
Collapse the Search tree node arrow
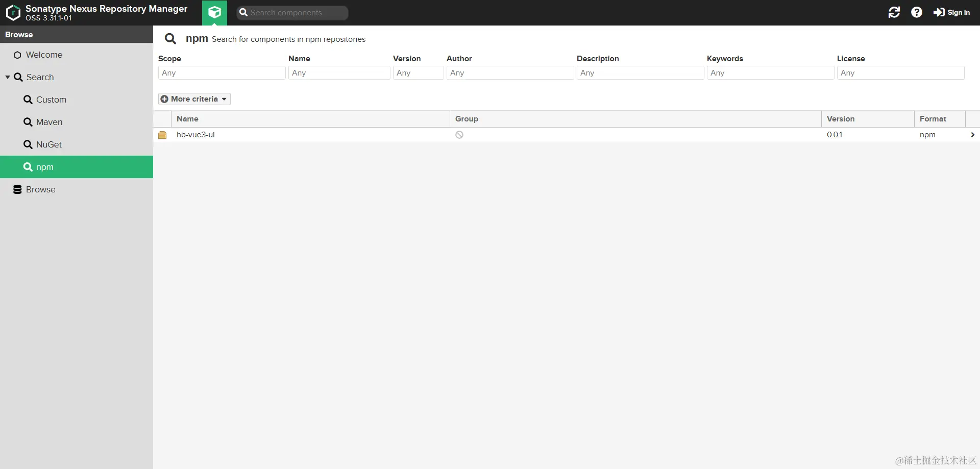pos(8,77)
